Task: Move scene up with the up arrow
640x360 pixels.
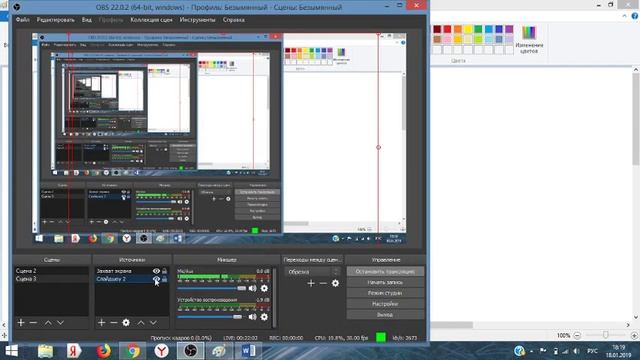Action: (x=48, y=322)
